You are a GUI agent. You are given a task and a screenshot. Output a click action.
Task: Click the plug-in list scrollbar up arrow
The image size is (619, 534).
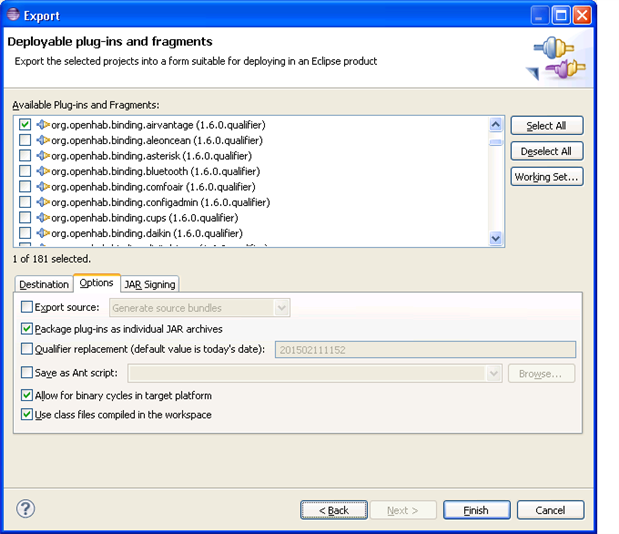tap(495, 125)
